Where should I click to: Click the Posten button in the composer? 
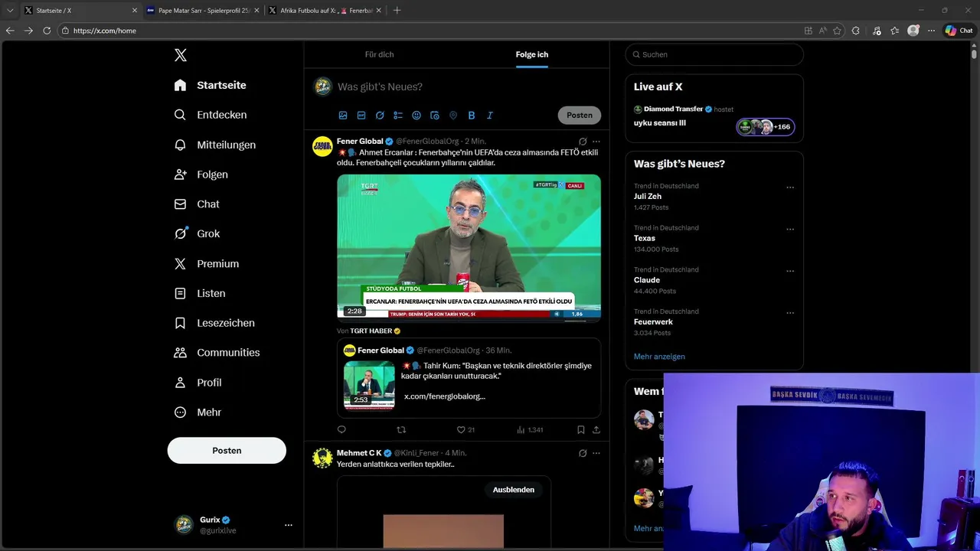click(580, 116)
